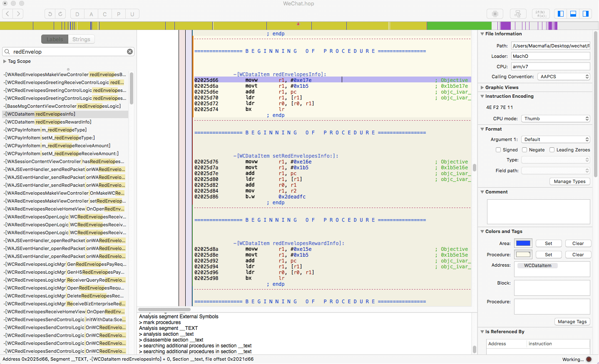
Task: Go back in navigation history
Action: pos(8,14)
